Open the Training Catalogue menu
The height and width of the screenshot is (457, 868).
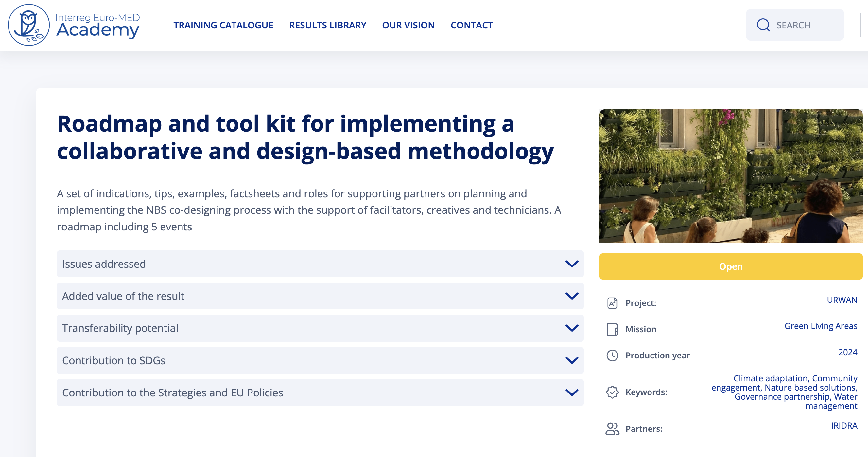click(x=223, y=25)
